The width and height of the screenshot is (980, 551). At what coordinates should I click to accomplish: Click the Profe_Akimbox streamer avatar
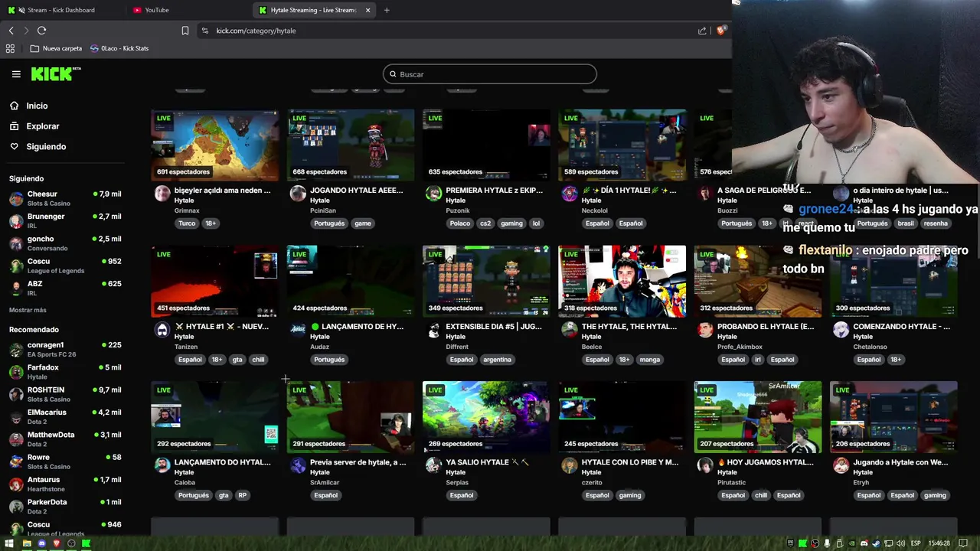704,330
